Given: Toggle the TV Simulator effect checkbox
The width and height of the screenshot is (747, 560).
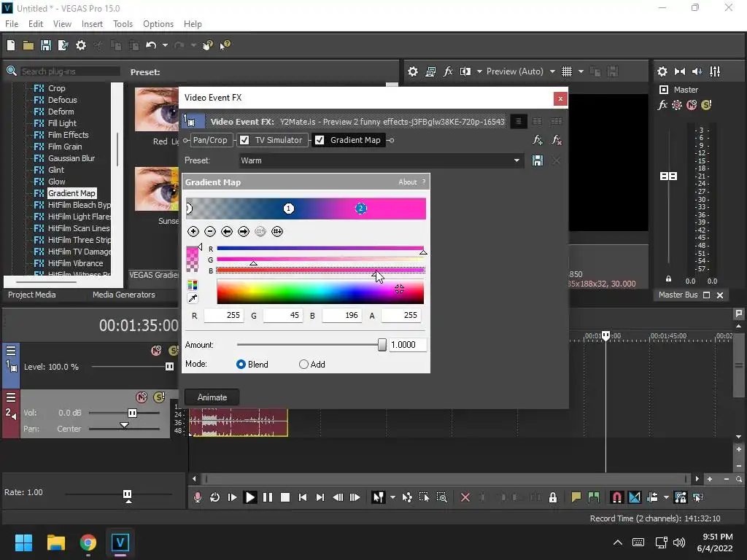Looking at the screenshot, I should pos(244,140).
